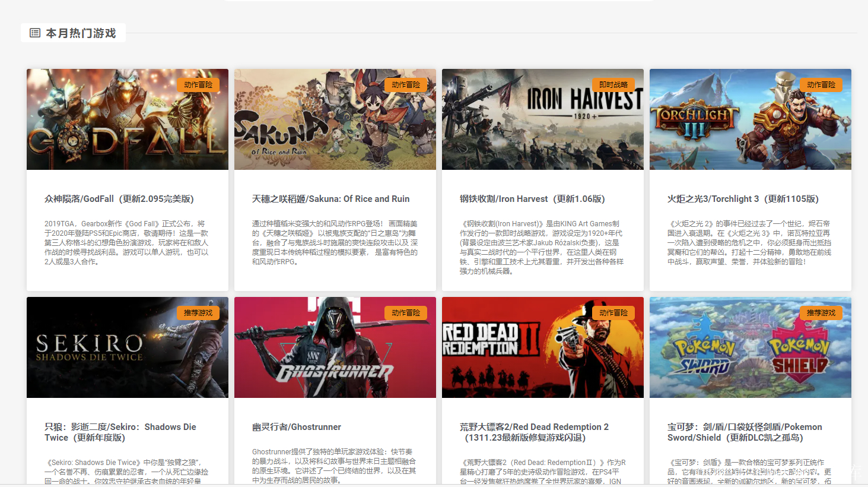
Task: Click the Ghostrunner description starting Ghostrunner提供了
Action: tap(334, 466)
